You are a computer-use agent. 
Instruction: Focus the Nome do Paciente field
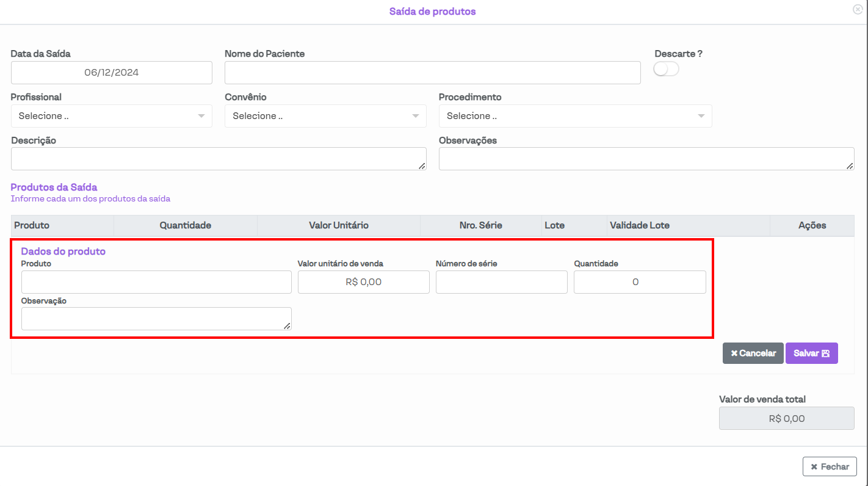pyautogui.click(x=432, y=73)
